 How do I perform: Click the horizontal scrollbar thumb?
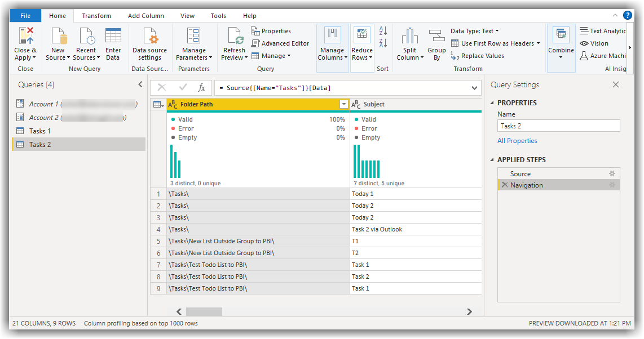click(204, 311)
